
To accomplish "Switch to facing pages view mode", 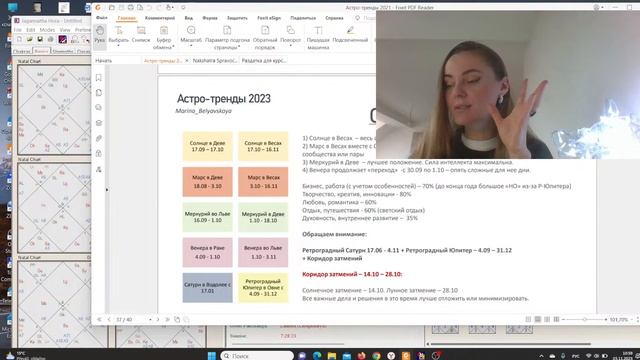I will coord(547,320).
